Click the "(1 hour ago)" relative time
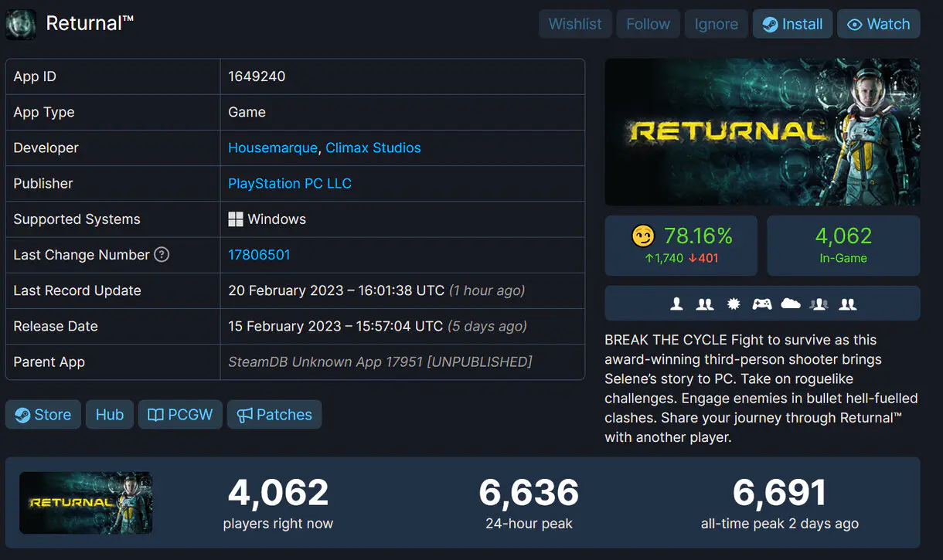The image size is (943, 560). click(487, 290)
